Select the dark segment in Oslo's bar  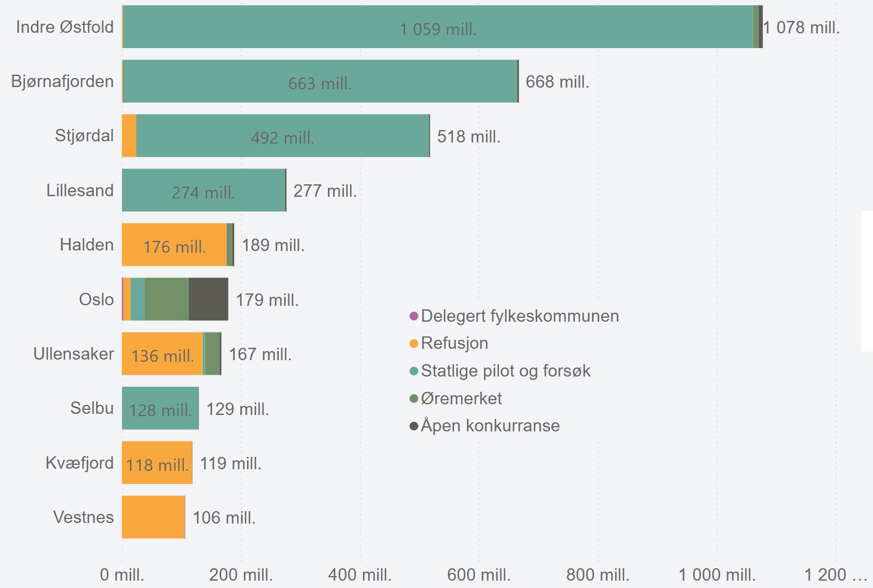tap(208, 300)
